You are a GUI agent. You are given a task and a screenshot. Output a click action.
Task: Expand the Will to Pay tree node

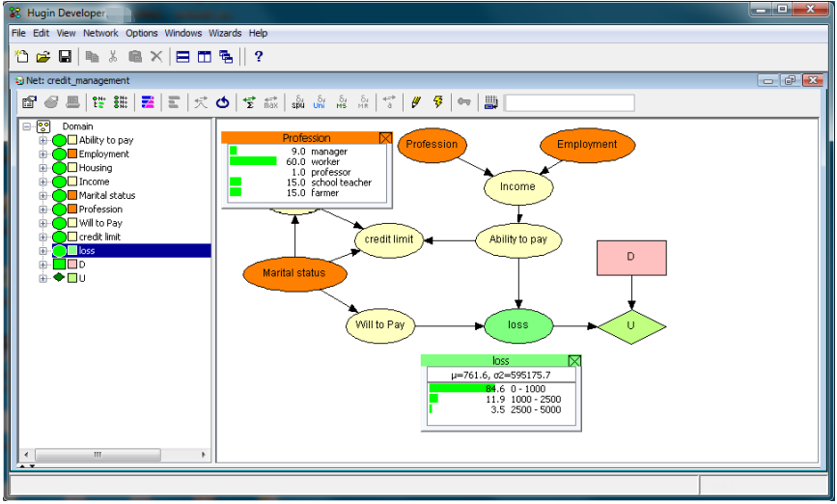coord(43,223)
